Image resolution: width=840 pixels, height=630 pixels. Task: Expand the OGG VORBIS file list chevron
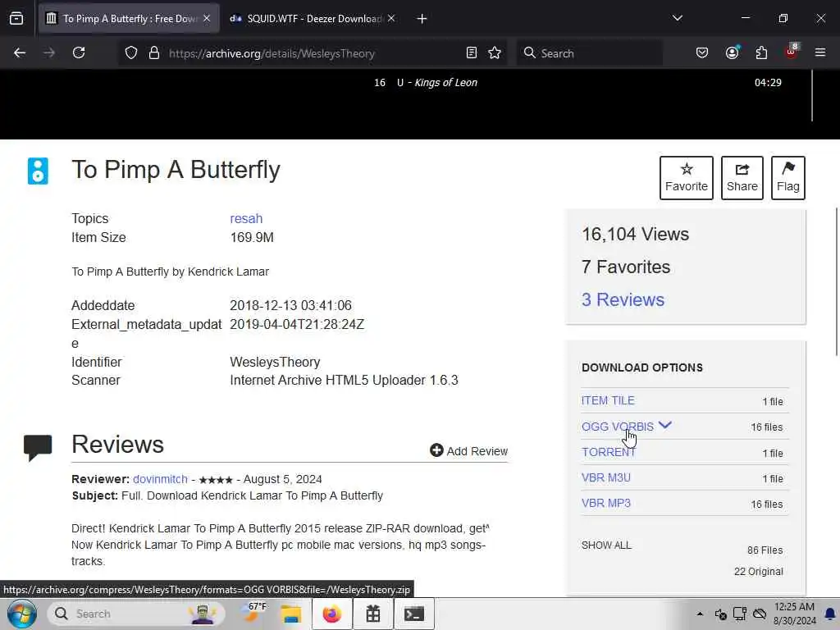664,426
